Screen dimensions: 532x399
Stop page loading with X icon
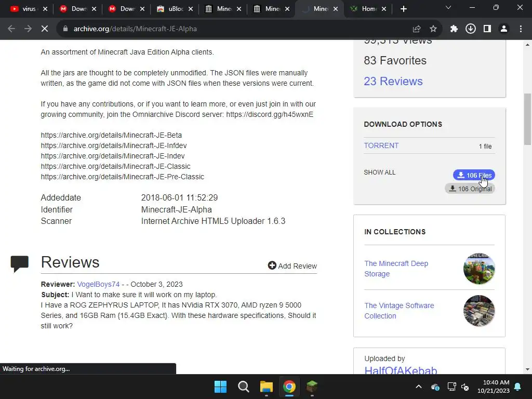point(45,29)
